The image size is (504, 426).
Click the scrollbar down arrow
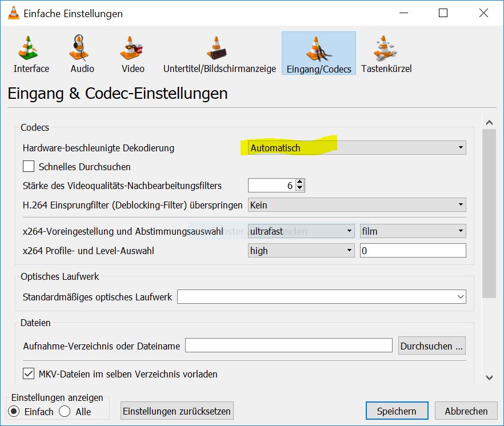tap(490, 377)
